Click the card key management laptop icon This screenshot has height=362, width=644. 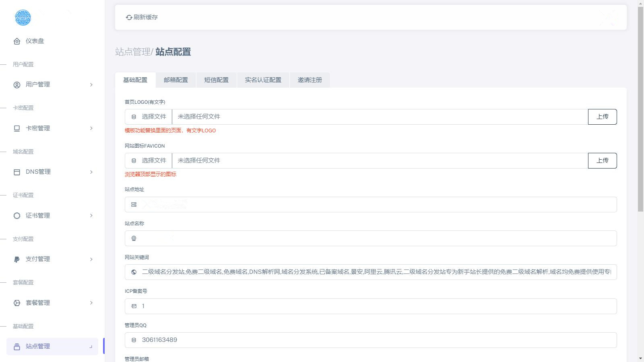(x=17, y=128)
